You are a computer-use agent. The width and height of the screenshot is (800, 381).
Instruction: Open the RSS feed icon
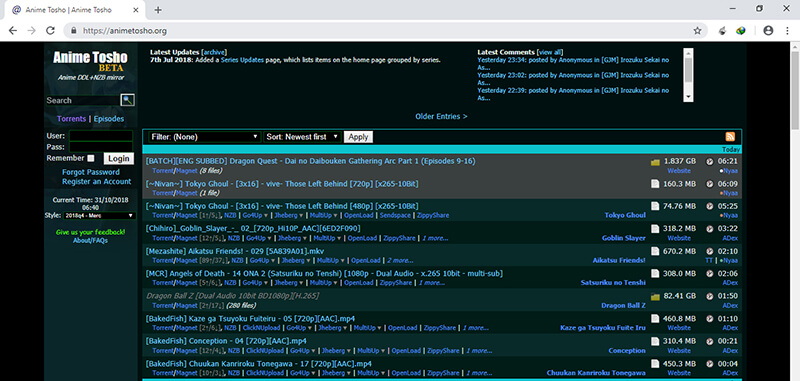(730, 136)
